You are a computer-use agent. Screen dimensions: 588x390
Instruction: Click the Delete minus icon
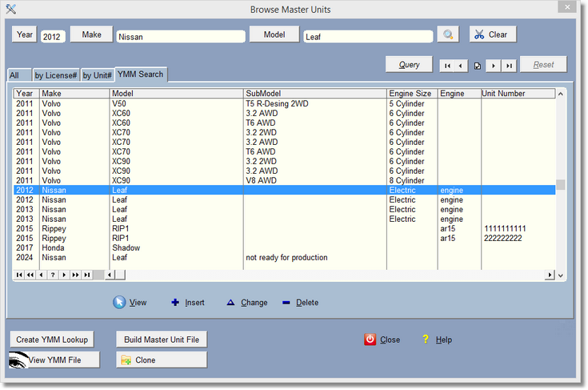pyautogui.click(x=286, y=303)
